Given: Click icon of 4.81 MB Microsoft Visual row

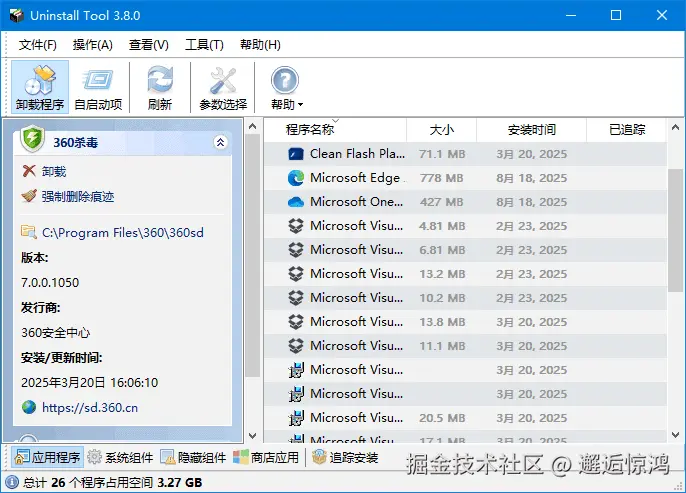Looking at the screenshot, I should [x=296, y=226].
